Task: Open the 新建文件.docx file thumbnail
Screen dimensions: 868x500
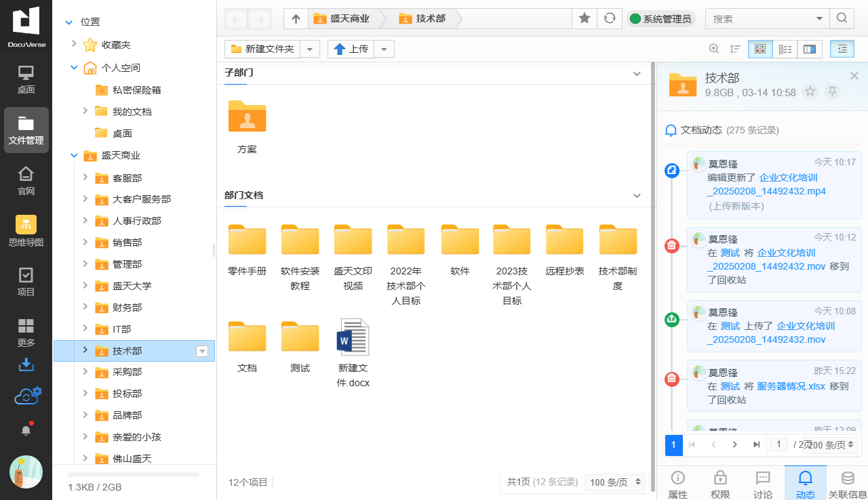Action: [353, 337]
